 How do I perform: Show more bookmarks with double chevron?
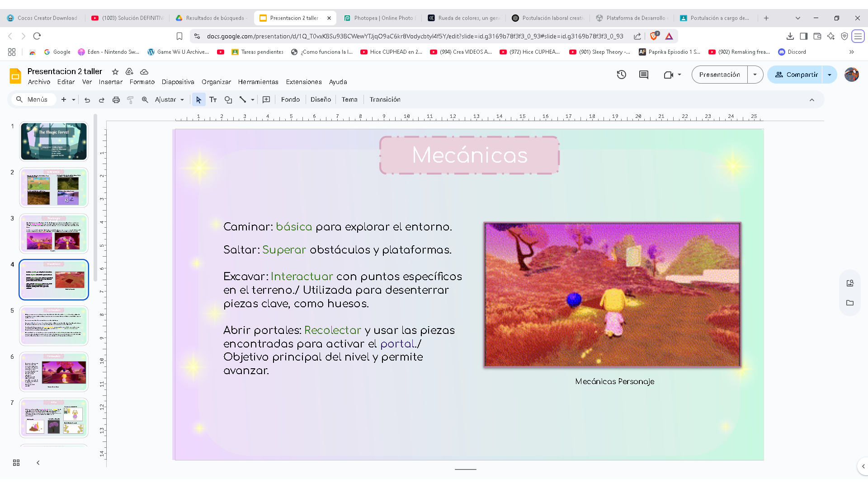(852, 52)
